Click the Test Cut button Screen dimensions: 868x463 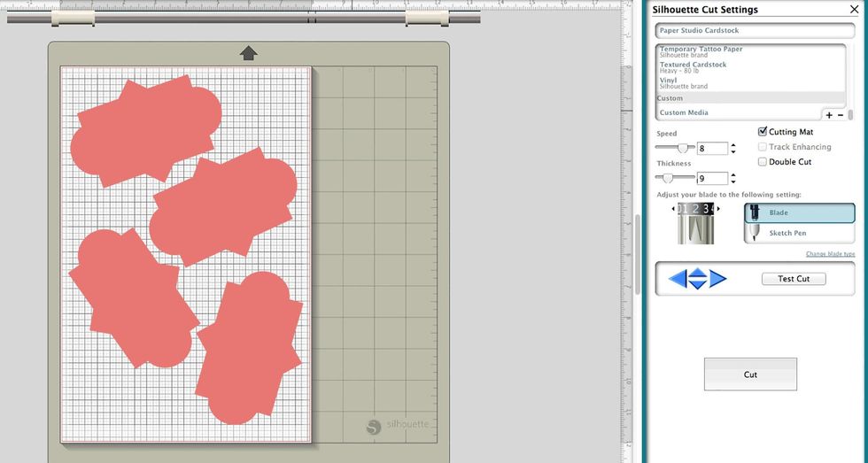(x=794, y=279)
